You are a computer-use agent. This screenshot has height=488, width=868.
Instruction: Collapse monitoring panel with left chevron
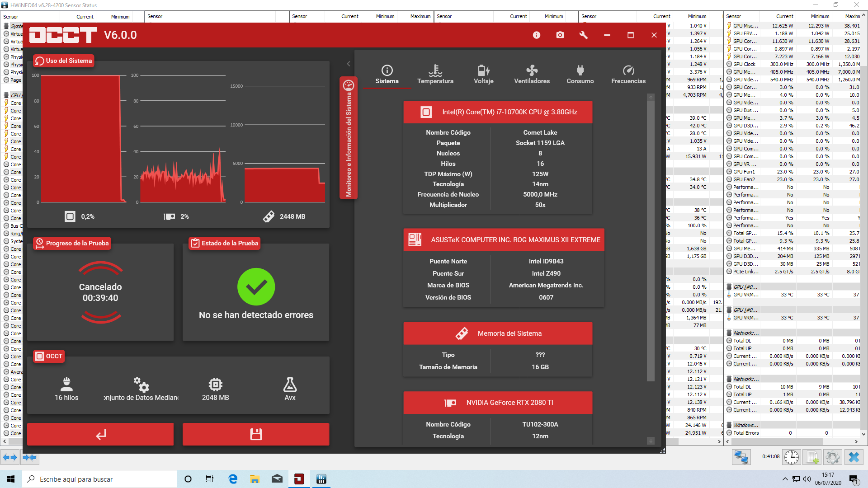[349, 64]
